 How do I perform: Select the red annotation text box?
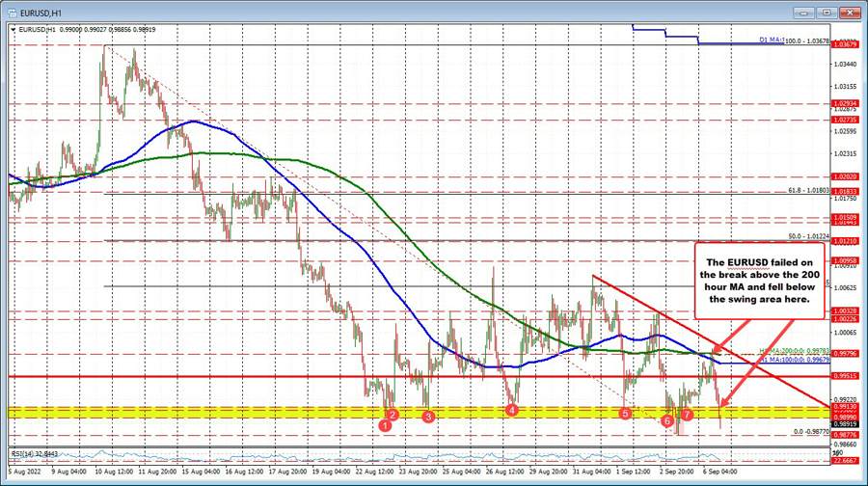click(x=761, y=279)
